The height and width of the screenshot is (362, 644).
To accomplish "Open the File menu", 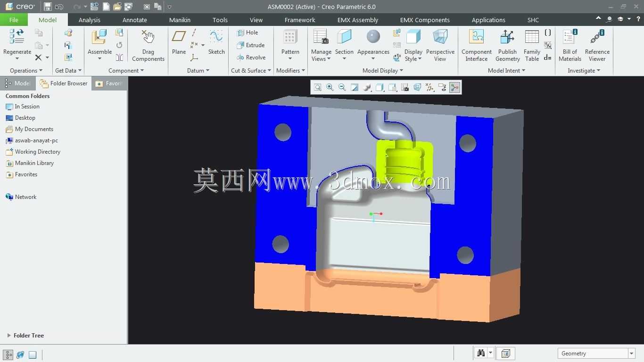I will point(14,20).
